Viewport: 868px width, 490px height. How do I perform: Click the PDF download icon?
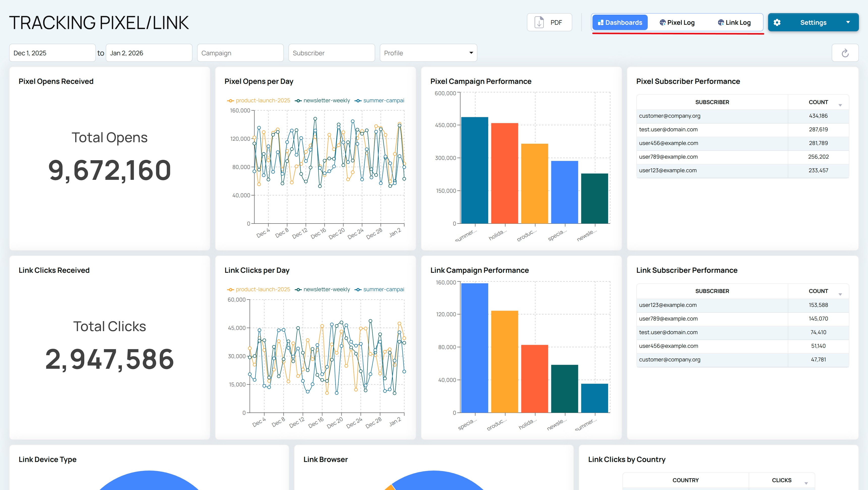click(538, 22)
